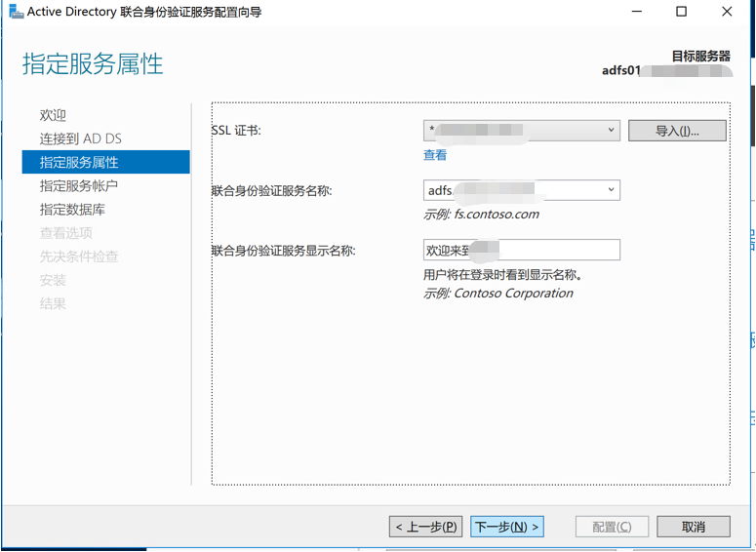Image resolution: width=756 pixels, height=552 pixels.
Task: Go to the 连接到 AD DS step
Action: point(81,138)
